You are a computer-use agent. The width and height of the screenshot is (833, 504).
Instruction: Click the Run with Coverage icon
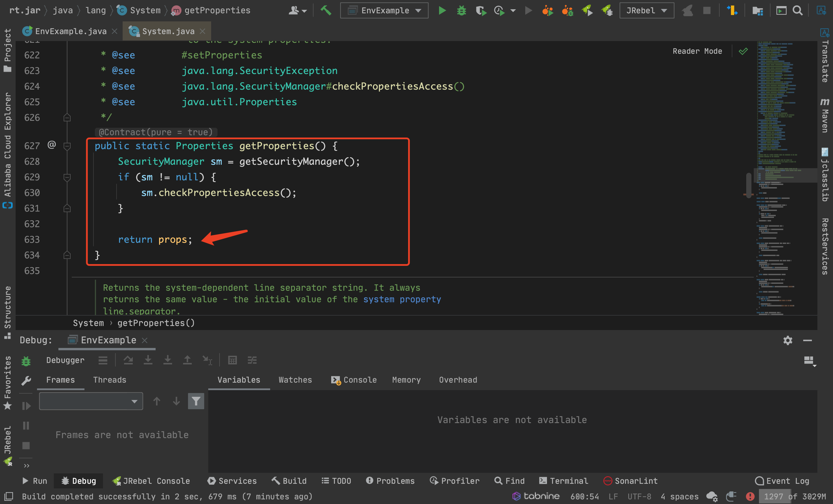pyautogui.click(x=481, y=10)
